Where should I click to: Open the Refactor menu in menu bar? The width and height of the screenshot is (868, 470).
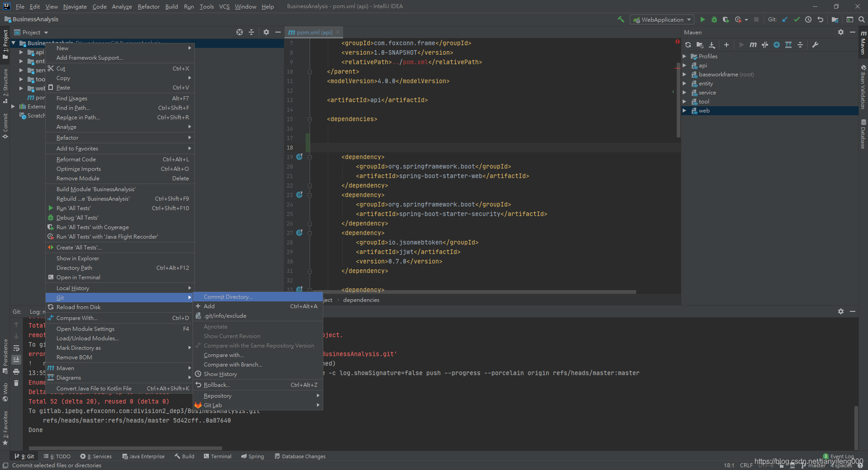pyautogui.click(x=149, y=6)
